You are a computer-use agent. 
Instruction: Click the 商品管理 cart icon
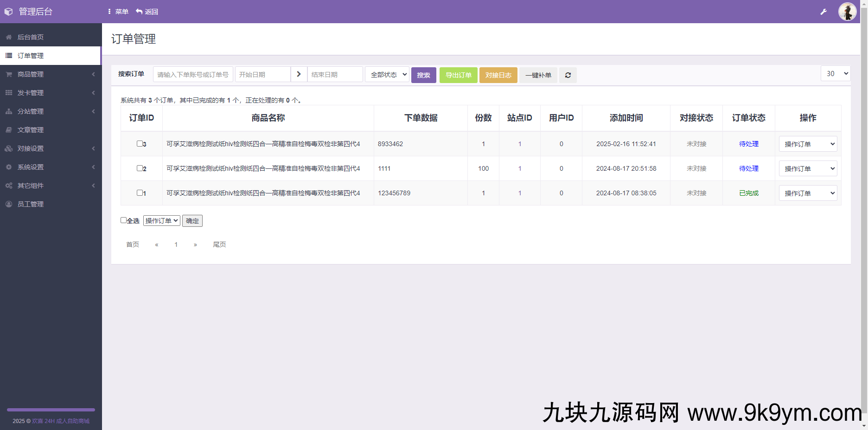coord(8,74)
